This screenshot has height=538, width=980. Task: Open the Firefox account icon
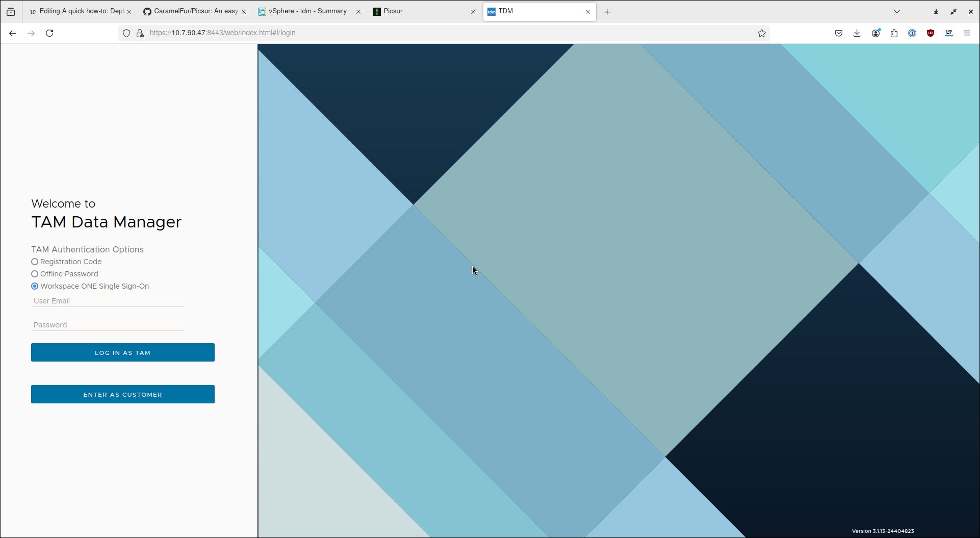(875, 33)
